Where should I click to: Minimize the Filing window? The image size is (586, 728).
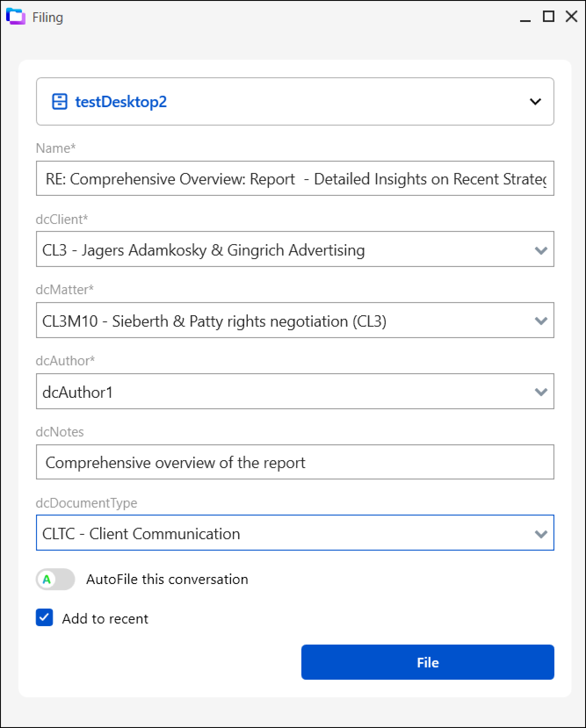(525, 17)
